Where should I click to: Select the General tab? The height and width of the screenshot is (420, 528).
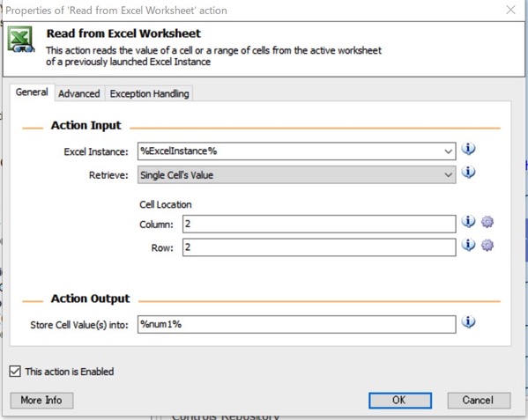[x=32, y=92]
